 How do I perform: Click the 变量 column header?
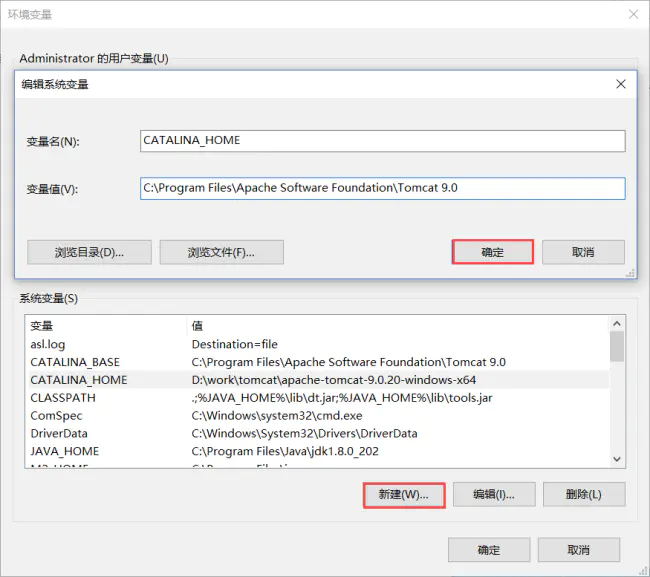point(107,326)
